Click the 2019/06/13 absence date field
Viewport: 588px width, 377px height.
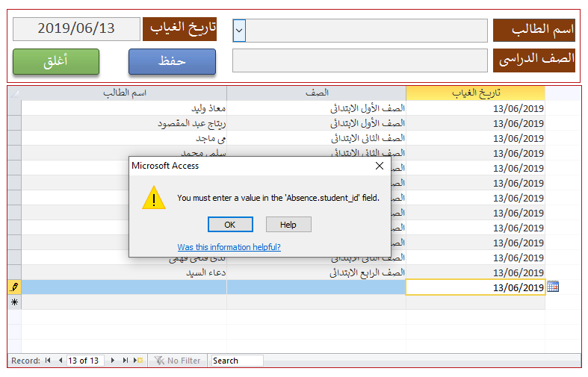click(76, 28)
